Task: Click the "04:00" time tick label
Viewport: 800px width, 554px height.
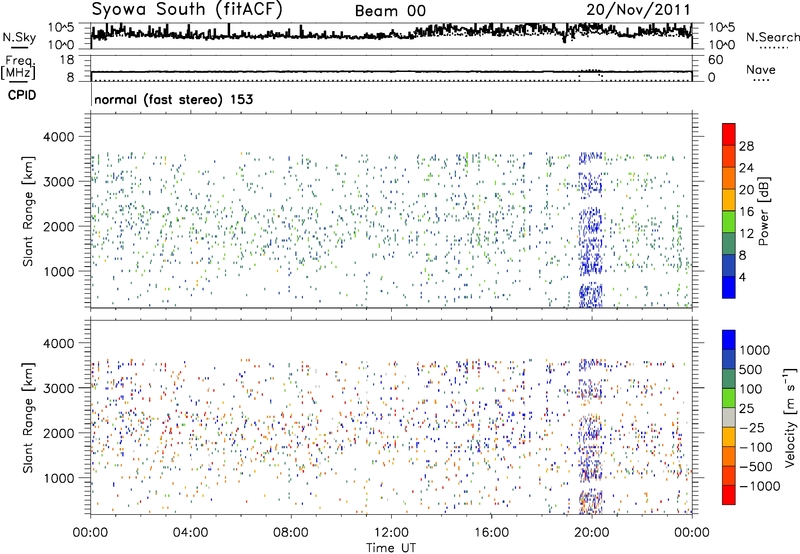Action: [190, 533]
